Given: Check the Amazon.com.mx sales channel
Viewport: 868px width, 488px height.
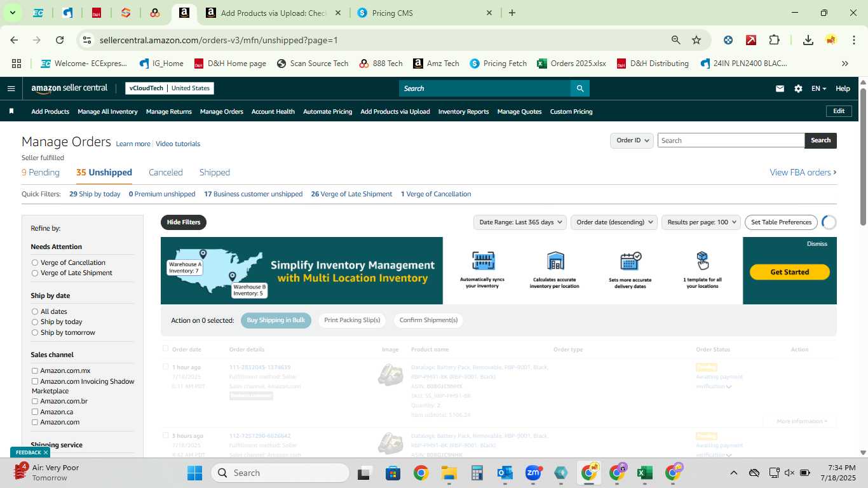Looking at the screenshot, I should 35,370.
